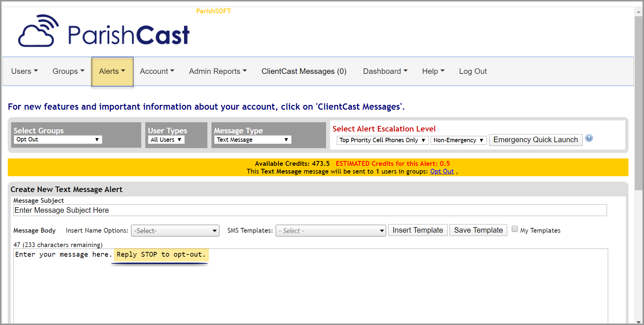The image size is (644, 325).
Task: Click the ClientCast Messages info banner text
Action: (x=206, y=107)
